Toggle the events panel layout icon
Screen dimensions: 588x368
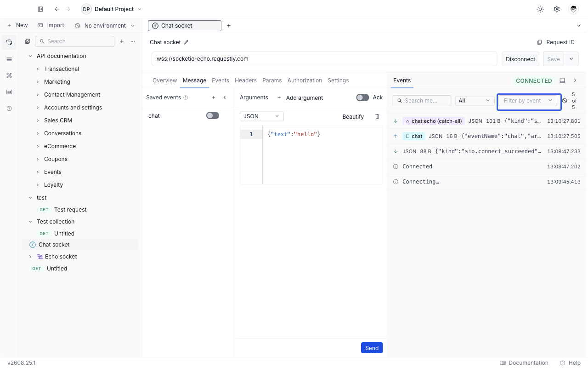point(562,80)
